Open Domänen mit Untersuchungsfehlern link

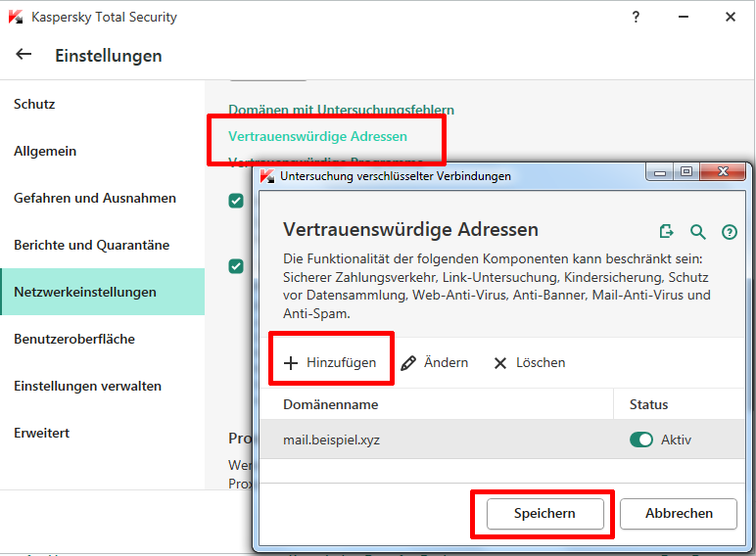click(341, 110)
